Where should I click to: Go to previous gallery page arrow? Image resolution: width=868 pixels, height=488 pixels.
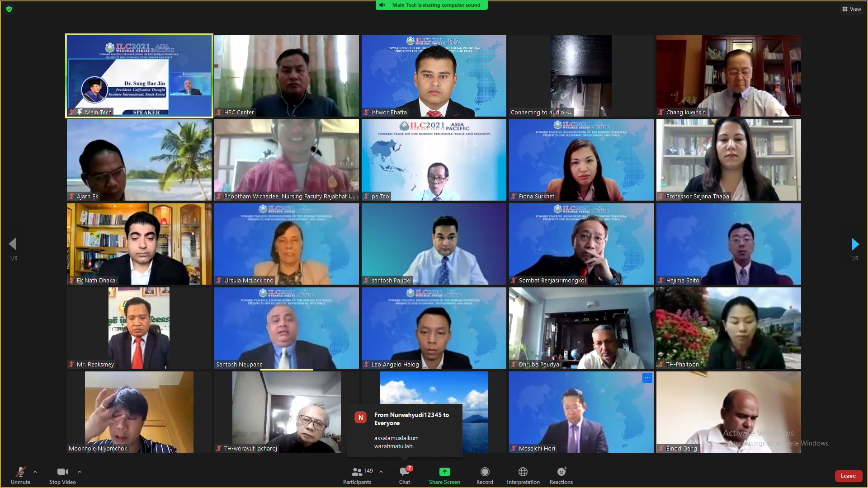tap(13, 244)
